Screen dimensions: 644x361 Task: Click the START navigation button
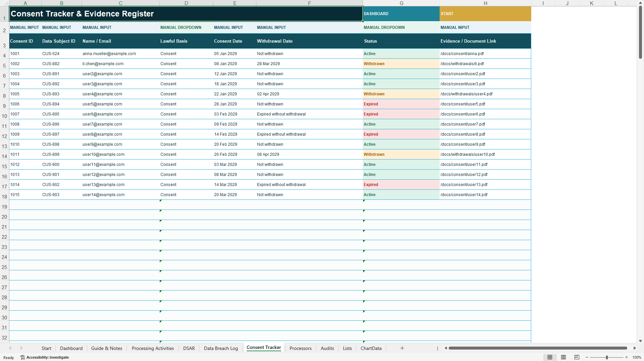tap(485, 14)
